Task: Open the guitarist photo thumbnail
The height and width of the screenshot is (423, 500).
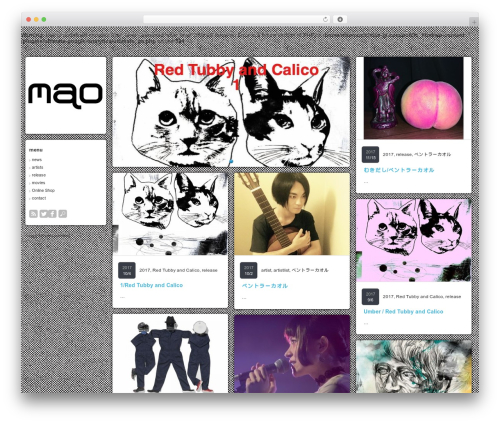Action: 292,214
